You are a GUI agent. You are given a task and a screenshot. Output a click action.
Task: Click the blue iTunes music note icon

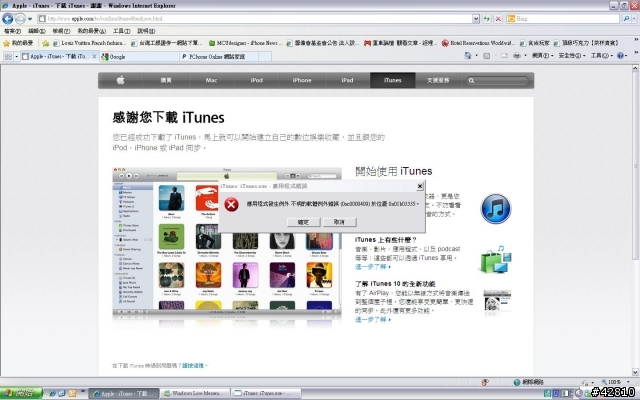pyautogui.click(x=496, y=209)
